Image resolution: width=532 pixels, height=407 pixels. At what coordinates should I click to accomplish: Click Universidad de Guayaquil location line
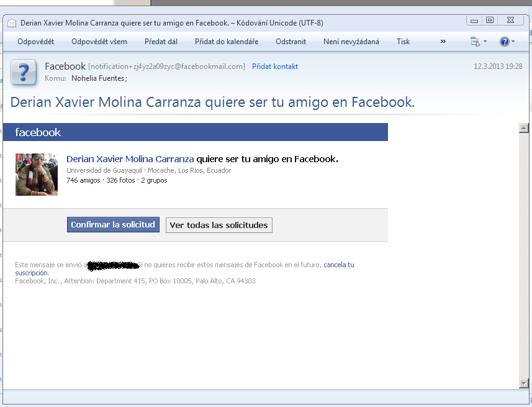[x=148, y=170]
